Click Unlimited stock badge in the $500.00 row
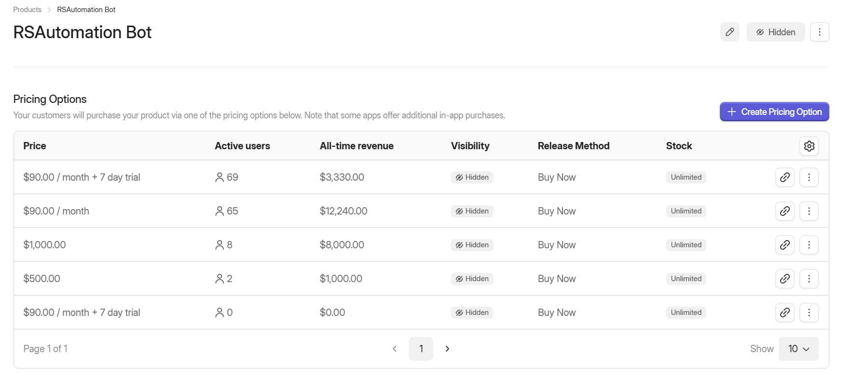The image size is (868, 384). tap(686, 279)
